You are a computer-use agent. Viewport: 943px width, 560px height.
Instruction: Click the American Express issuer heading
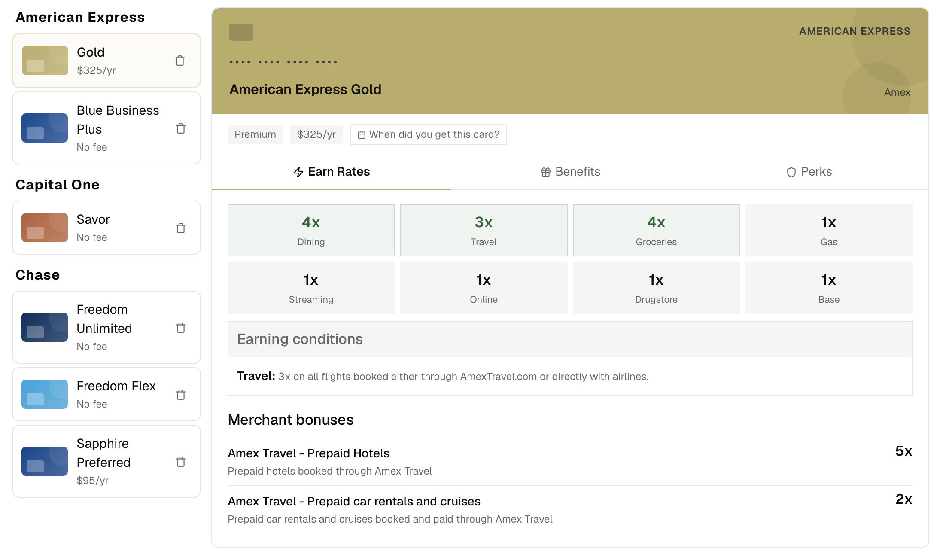pyautogui.click(x=80, y=17)
